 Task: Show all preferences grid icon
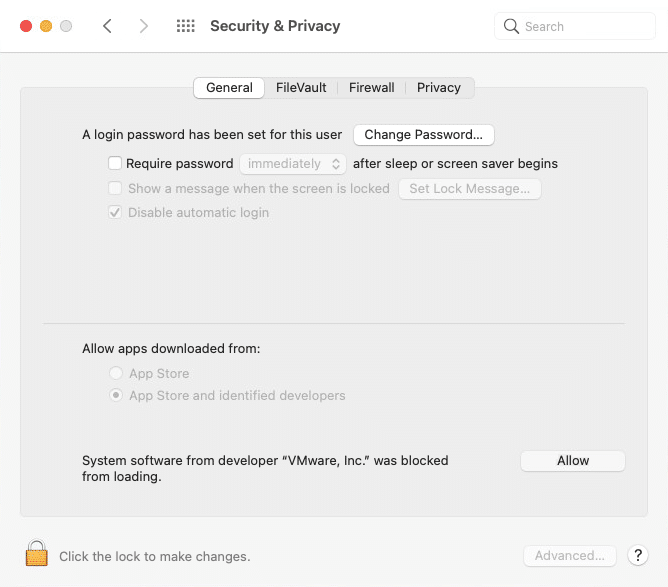click(186, 26)
